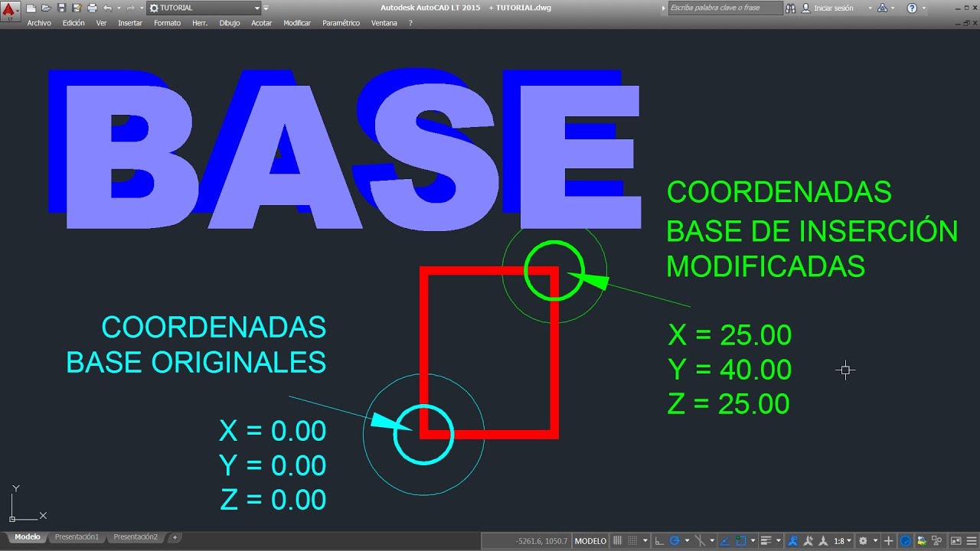
Task: Click the plus button to add layout
Action: pos(175,537)
